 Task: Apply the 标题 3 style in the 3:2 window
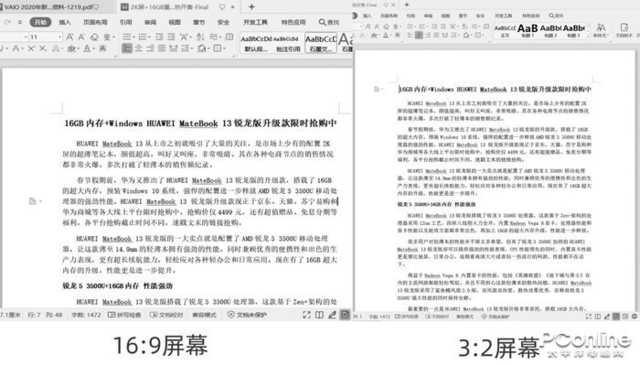pyautogui.click(x=574, y=31)
